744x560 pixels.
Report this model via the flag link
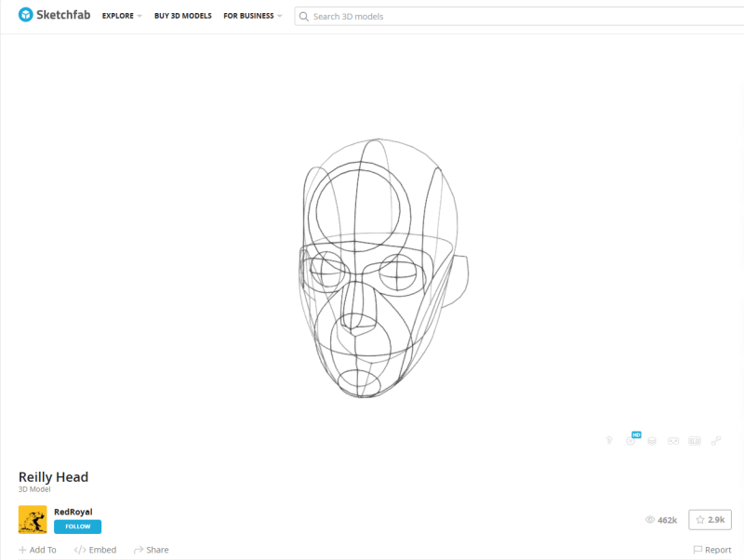click(712, 550)
